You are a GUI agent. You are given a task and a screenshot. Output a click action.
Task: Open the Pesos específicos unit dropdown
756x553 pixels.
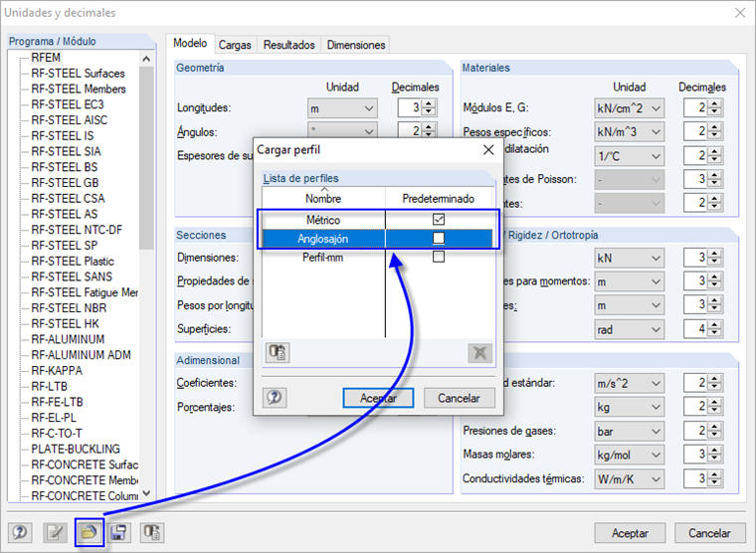point(630,131)
